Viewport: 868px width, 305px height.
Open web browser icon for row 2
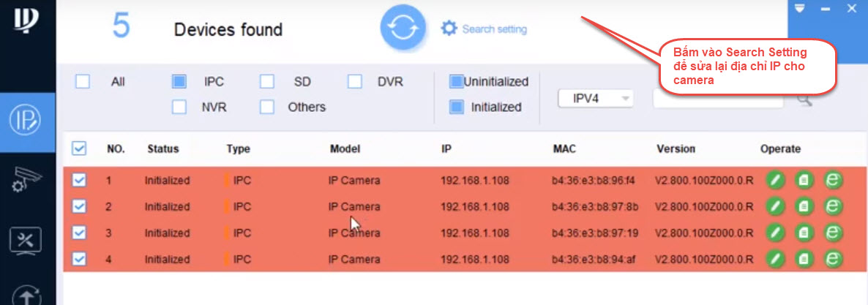coord(832,206)
